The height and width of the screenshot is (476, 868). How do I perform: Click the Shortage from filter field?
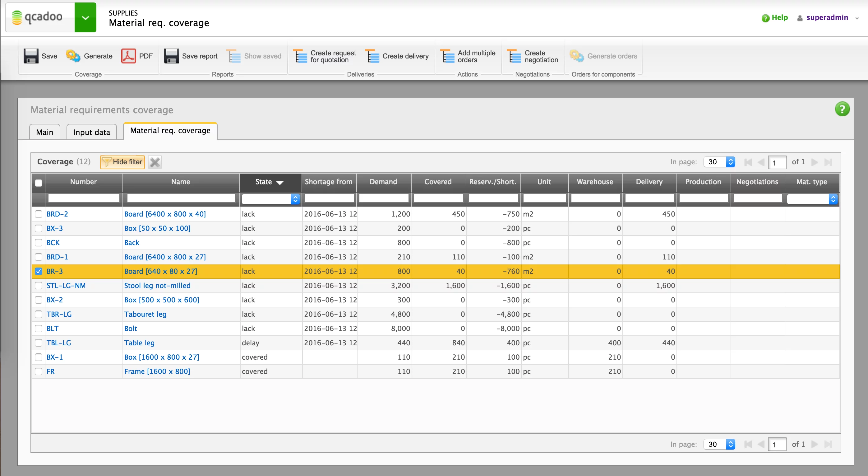[329, 198]
